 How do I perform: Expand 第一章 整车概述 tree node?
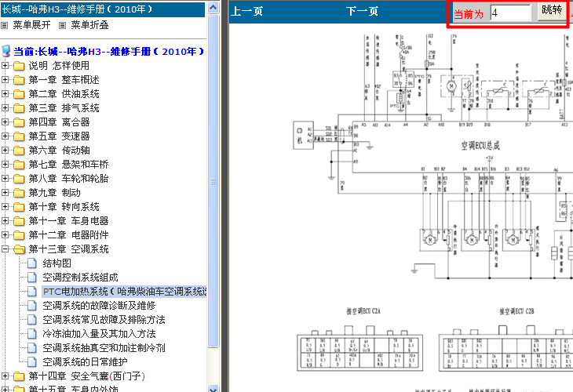coord(5,79)
